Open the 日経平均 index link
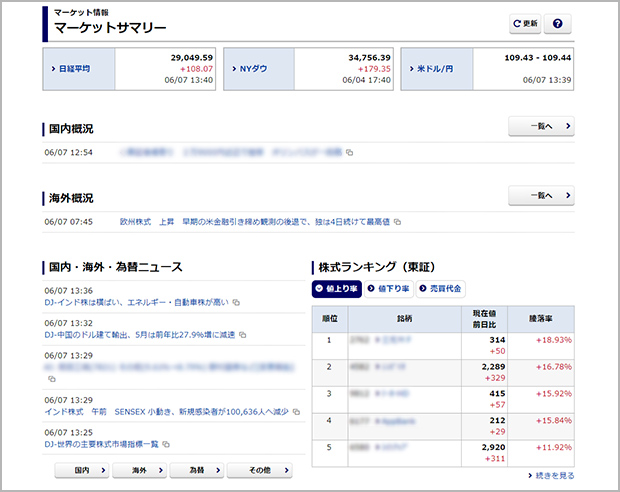The image size is (620, 492). (74, 69)
